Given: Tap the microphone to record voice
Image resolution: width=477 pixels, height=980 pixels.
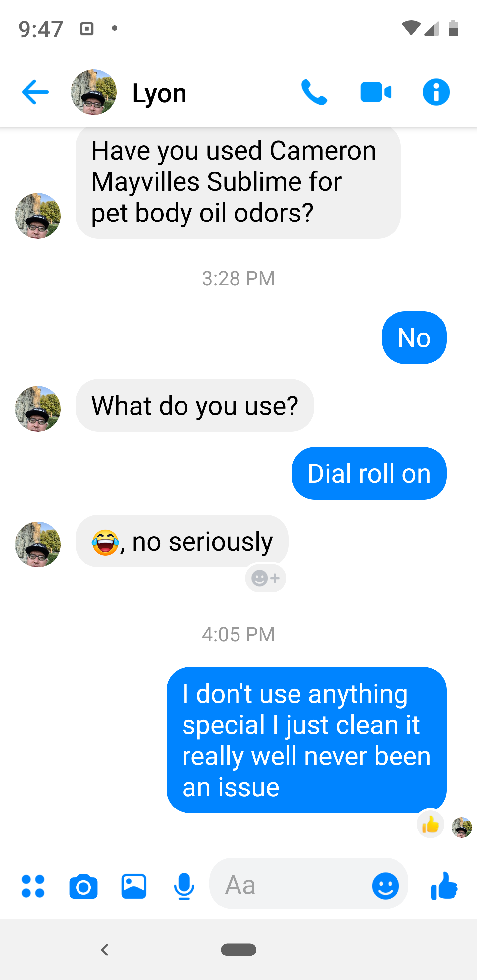Looking at the screenshot, I should click(184, 886).
